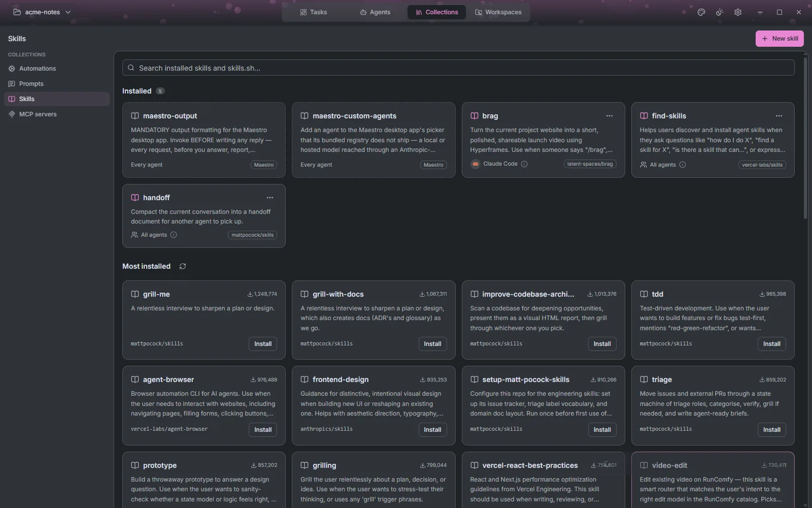Screen dimensions: 812x508
Task: Install the triage skill
Action: (772, 430)
